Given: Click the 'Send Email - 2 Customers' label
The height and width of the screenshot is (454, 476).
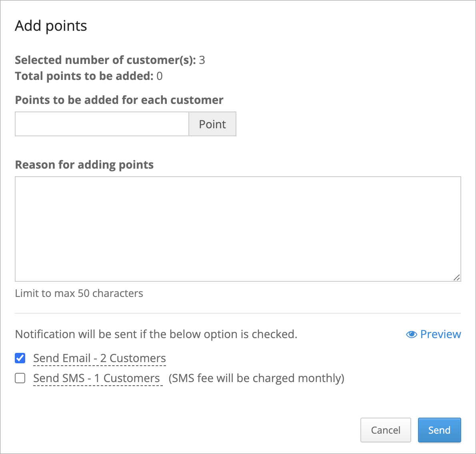Looking at the screenshot, I should click(100, 358).
